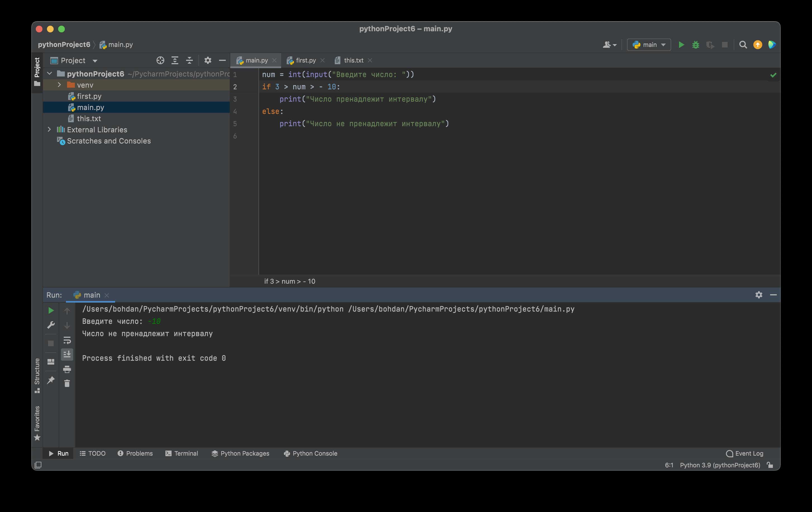This screenshot has height=512, width=812.
Task: Toggle soft-wrap in Run console
Action: 67,340
